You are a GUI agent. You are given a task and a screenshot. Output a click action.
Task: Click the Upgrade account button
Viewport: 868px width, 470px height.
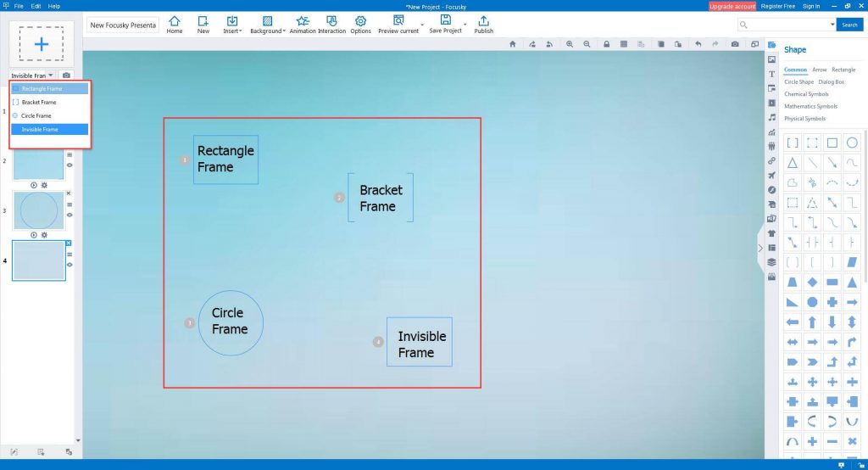(732, 6)
